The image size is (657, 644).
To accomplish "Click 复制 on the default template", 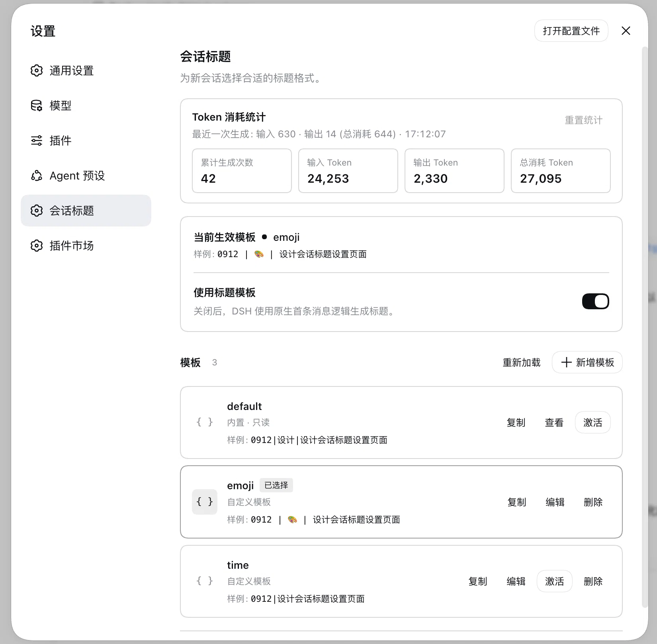I will pyautogui.click(x=516, y=422).
